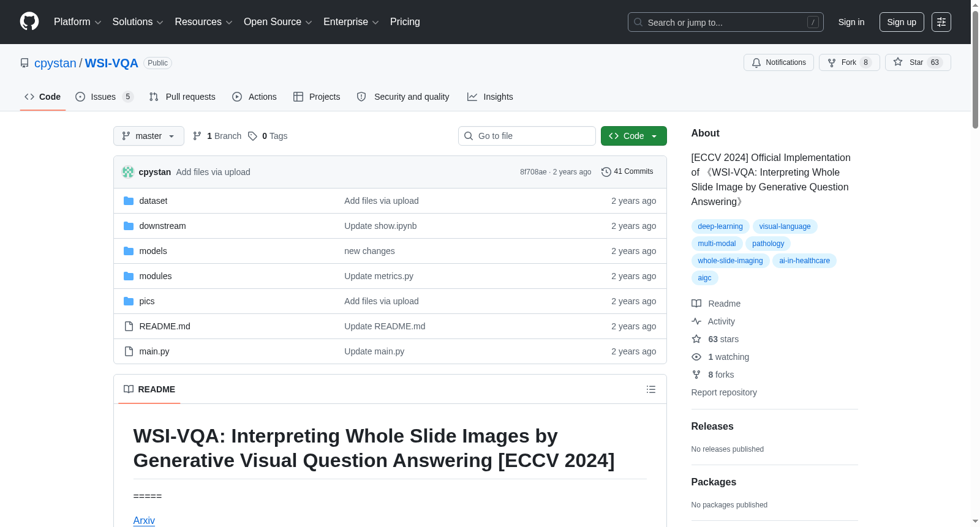Click the models folder icon
This screenshot has width=980, height=527.
tap(129, 251)
